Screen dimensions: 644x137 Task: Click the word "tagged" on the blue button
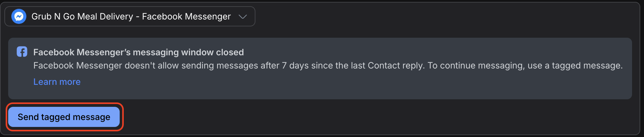tap(56, 117)
